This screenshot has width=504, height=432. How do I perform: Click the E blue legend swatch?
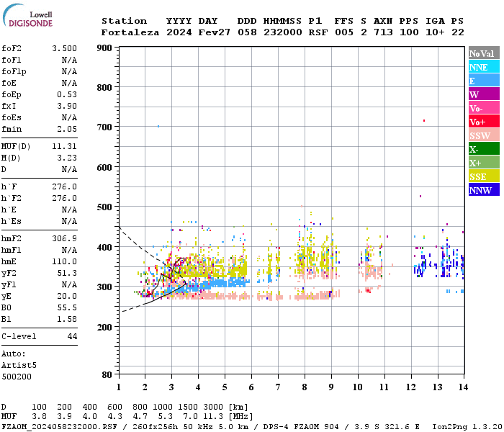[x=484, y=81]
